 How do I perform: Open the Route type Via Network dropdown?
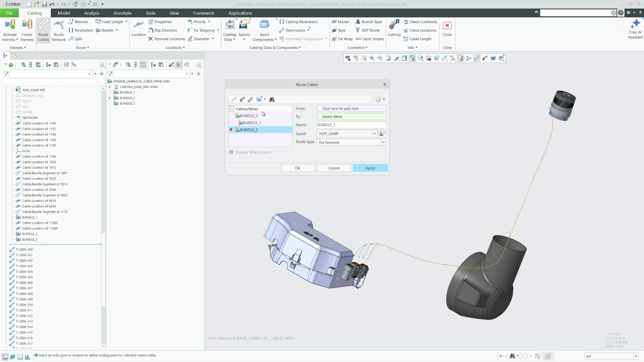383,142
